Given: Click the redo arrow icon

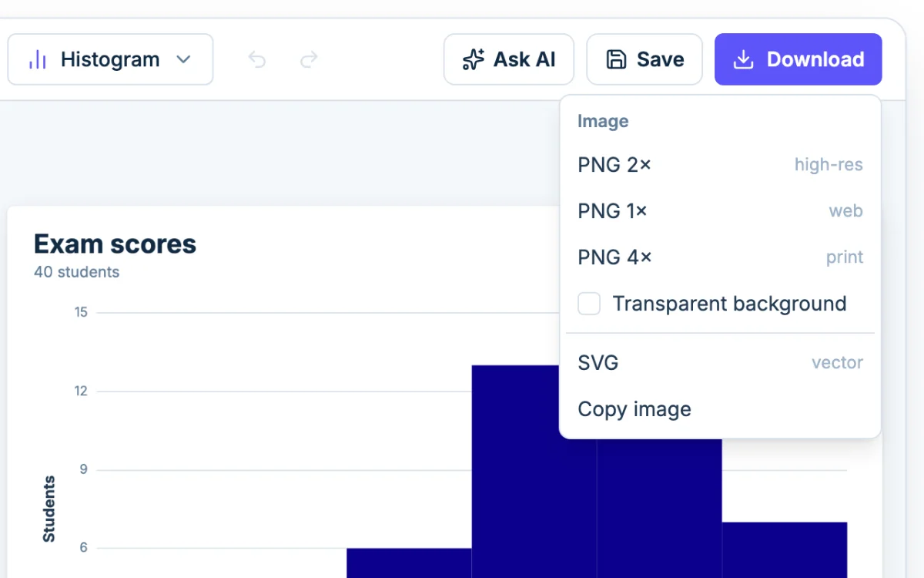Looking at the screenshot, I should coord(309,59).
